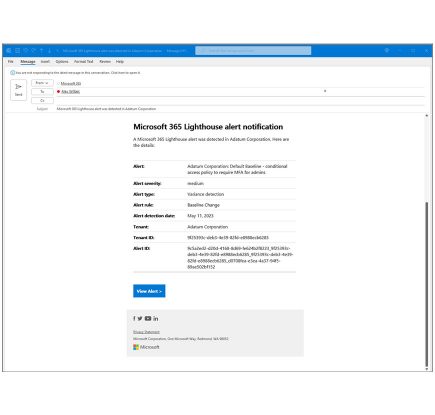Click the Baseline Change alert rule value
The image size is (435, 415).
point(203,205)
